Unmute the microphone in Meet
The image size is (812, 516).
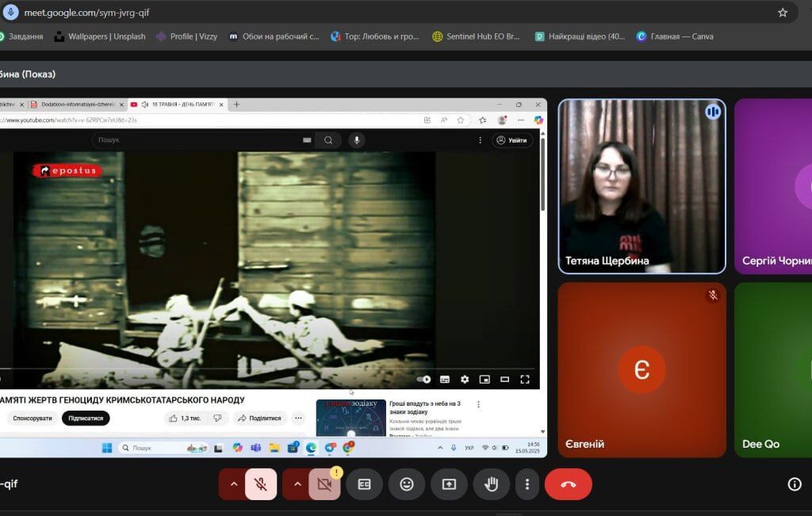261,484
